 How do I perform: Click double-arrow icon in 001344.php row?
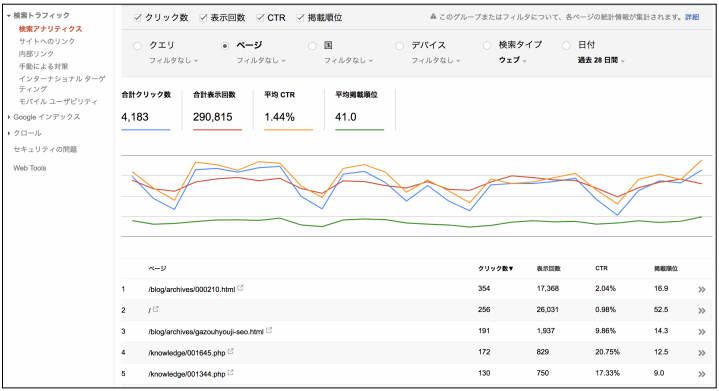point(702,374)
